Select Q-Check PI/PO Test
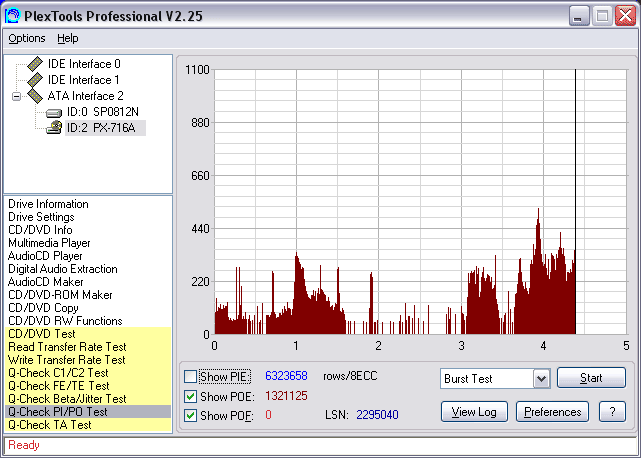 [x=88, y=412]
